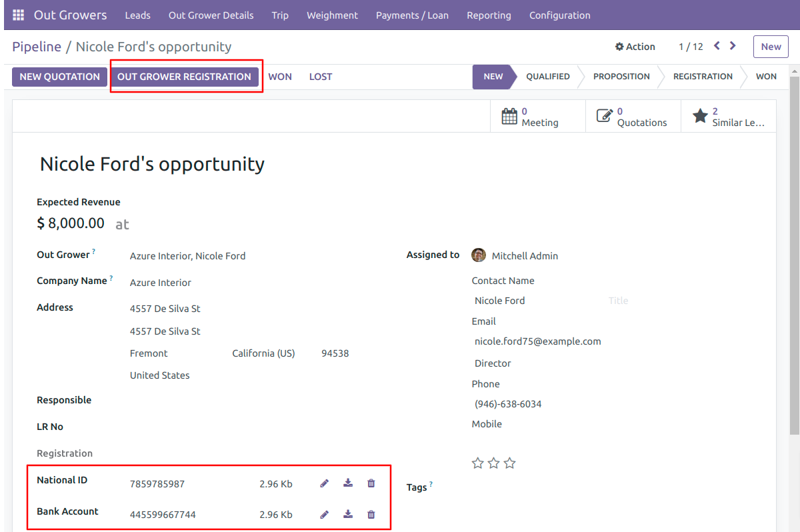The height and width of the screenshot is (532, 800).
Task: Delete the Bank Account file with trash icon
Action: tap(371, 514)
